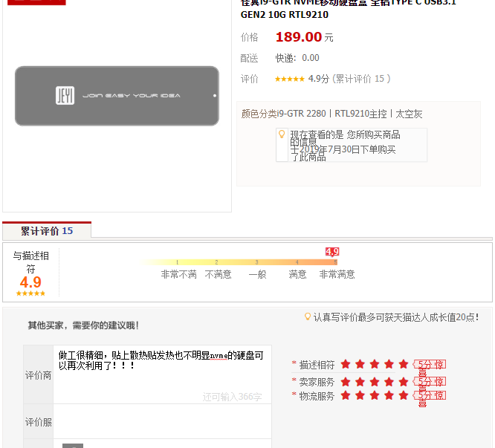Screen dimensions: 495x448
Task: Set 卖家服务 rating to five stars
Action: pos(404,382)
